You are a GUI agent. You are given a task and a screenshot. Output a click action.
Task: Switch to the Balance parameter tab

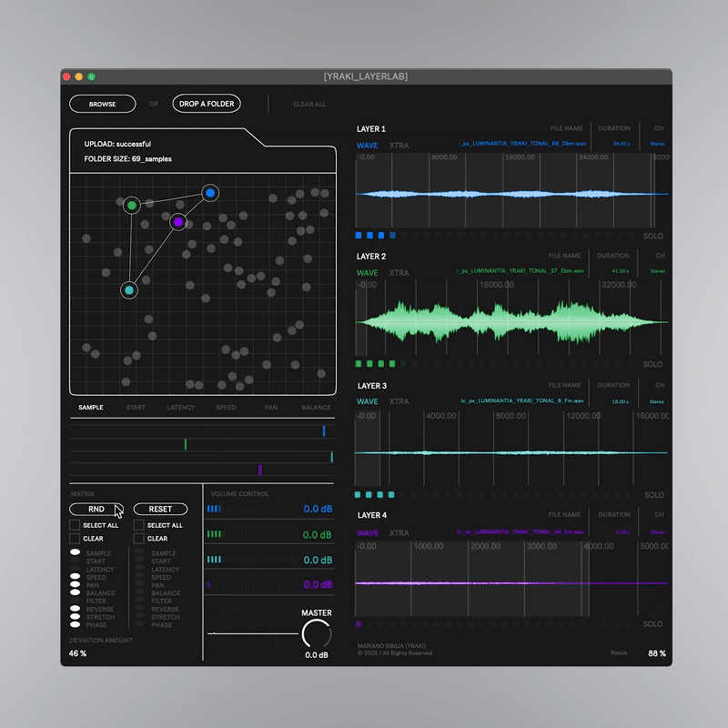tap(316, 408)
